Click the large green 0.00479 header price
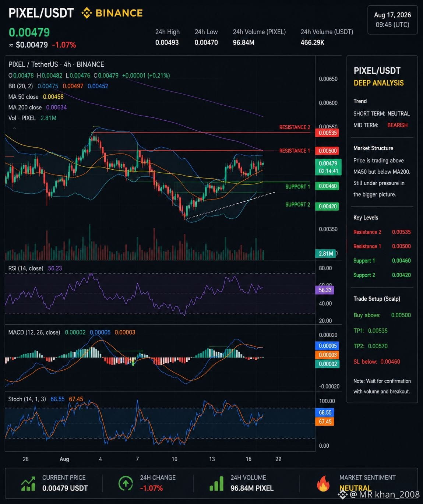The height and width of the screenshot is (504, 423). pos(29,32)
